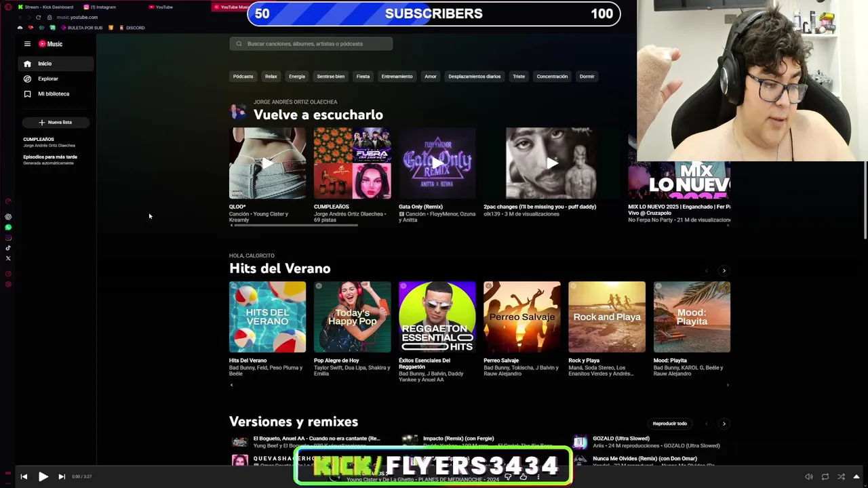Click the YouTube Music logo
The image size is (868, 488).
pyautogui.click(x=50, y=44)
